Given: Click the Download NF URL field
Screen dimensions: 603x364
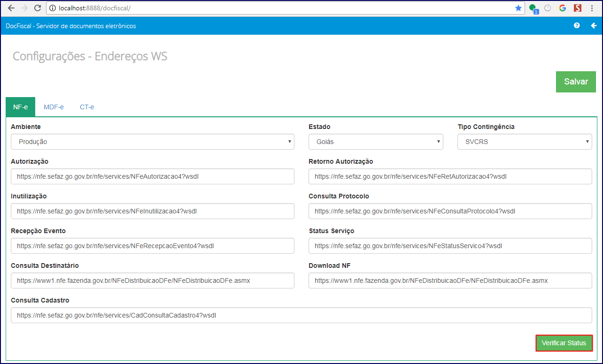Looking at the screenshot, I should [450, 281].
